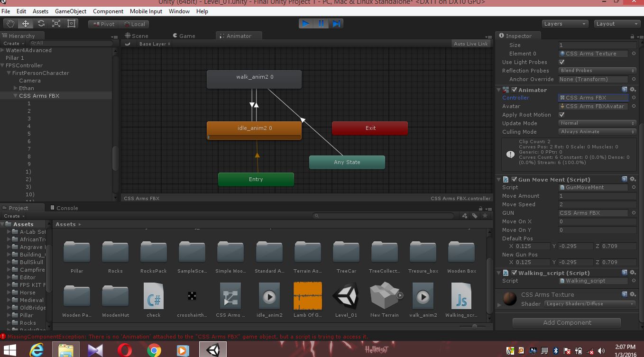Collapse CSS Arms FBX in Hierarchy

pyautogui.click(x=16, y=96)
